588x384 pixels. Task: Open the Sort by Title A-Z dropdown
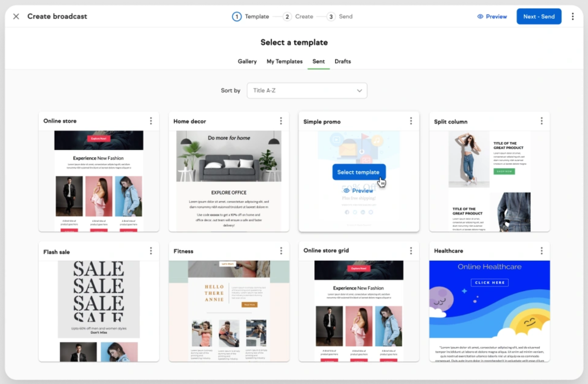307,90
